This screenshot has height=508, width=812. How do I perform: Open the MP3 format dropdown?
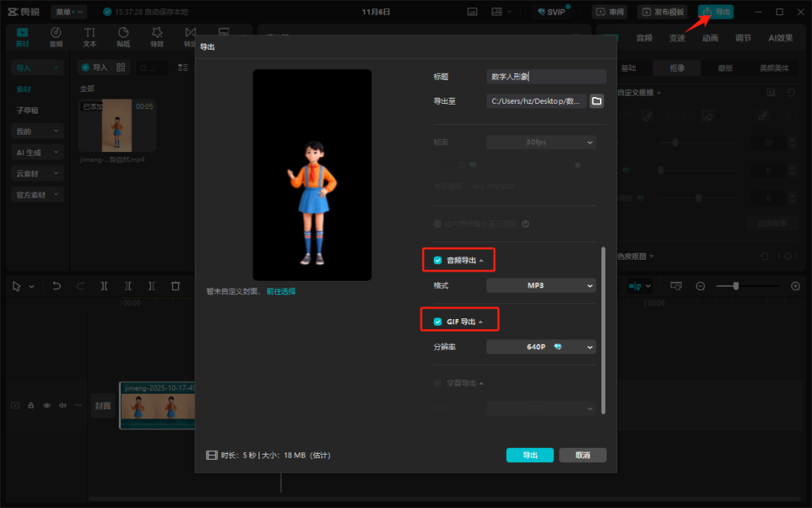pyautogui.click(x=541, y=286)
